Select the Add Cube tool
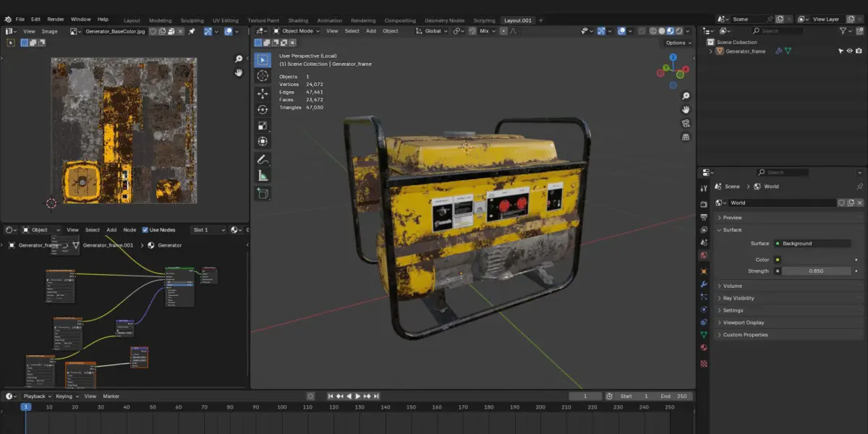Screen dimensions: 868x434 [x=263, y=193]
